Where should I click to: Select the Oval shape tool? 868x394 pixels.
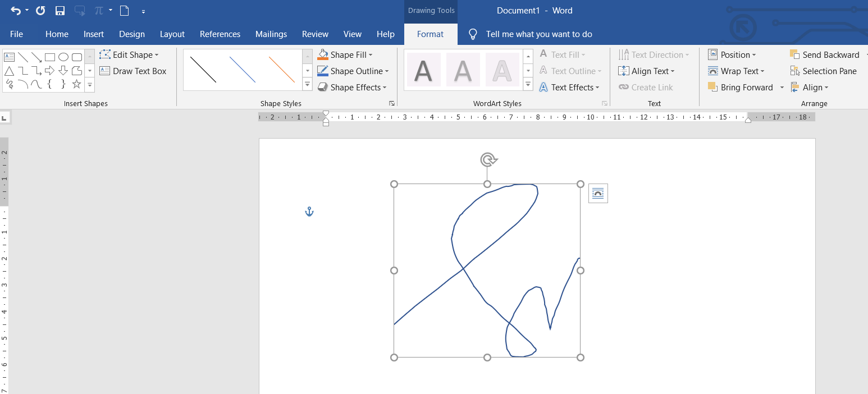pos(62,57)
